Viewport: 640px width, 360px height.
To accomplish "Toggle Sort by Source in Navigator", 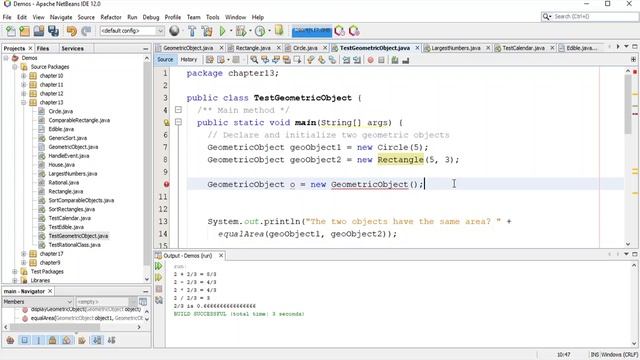I will pos(111,340).
